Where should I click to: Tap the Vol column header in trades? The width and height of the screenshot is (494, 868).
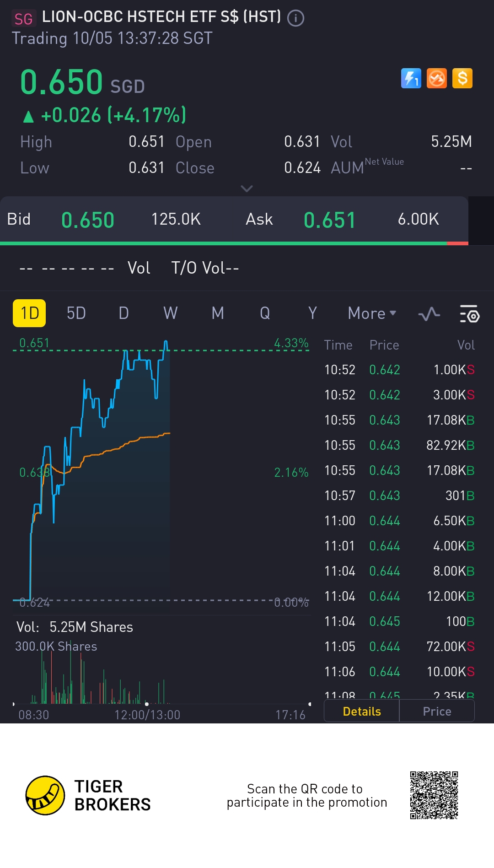tap(466, 345)
